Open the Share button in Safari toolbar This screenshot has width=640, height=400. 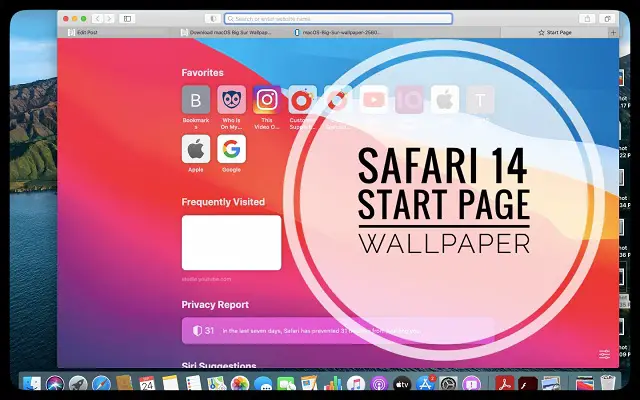[587, 19]
